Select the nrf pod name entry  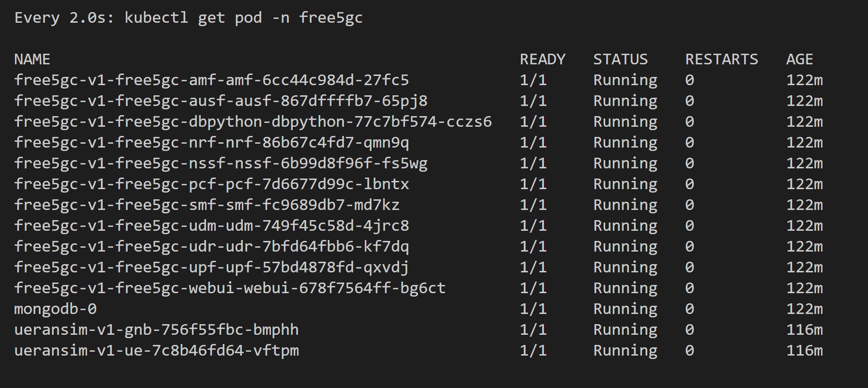click(x=211, y=143)
